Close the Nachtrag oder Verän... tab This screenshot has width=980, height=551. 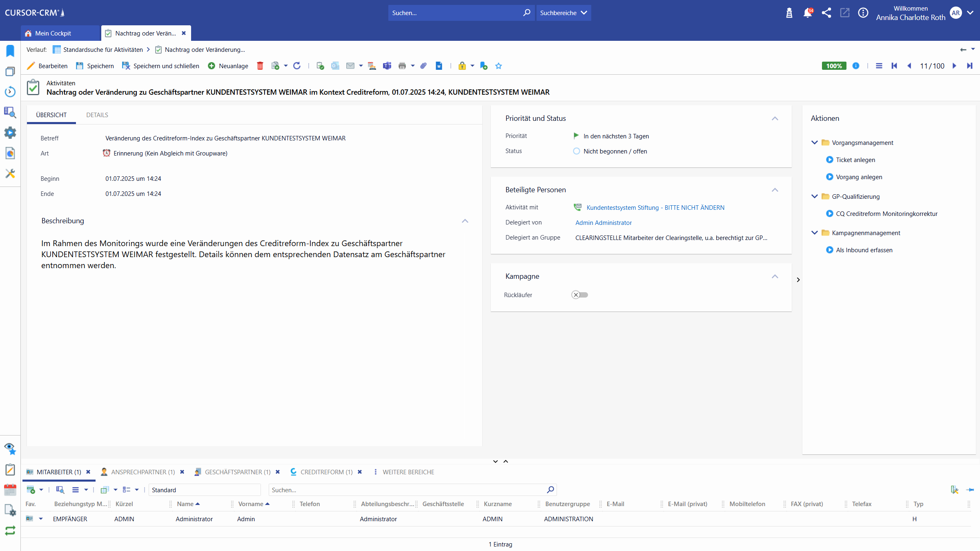coord(184,33)
